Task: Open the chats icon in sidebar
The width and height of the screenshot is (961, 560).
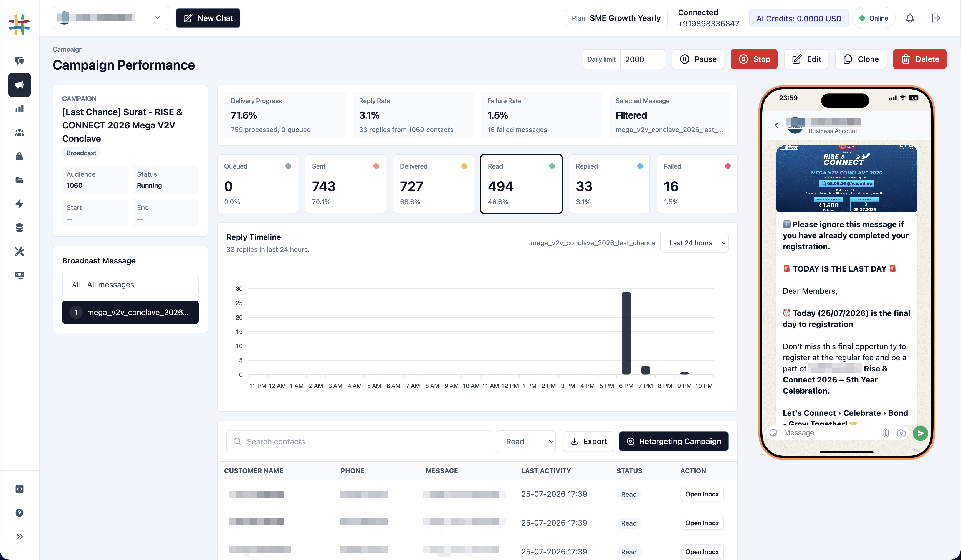Action: (x=19, y=61)
